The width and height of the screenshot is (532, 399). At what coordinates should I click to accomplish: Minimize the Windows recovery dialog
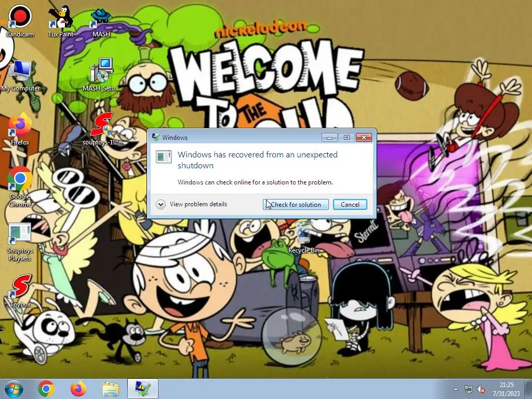329,137
